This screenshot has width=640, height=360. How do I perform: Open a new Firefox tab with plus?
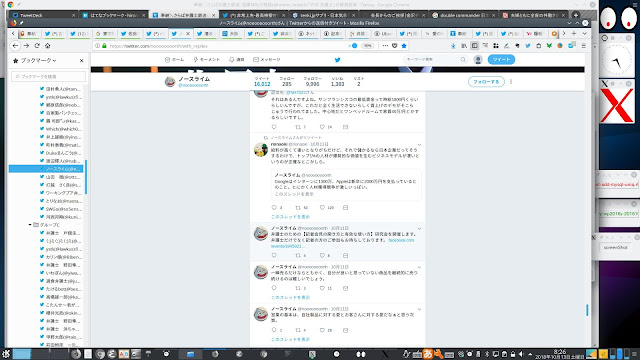[574, 33]
